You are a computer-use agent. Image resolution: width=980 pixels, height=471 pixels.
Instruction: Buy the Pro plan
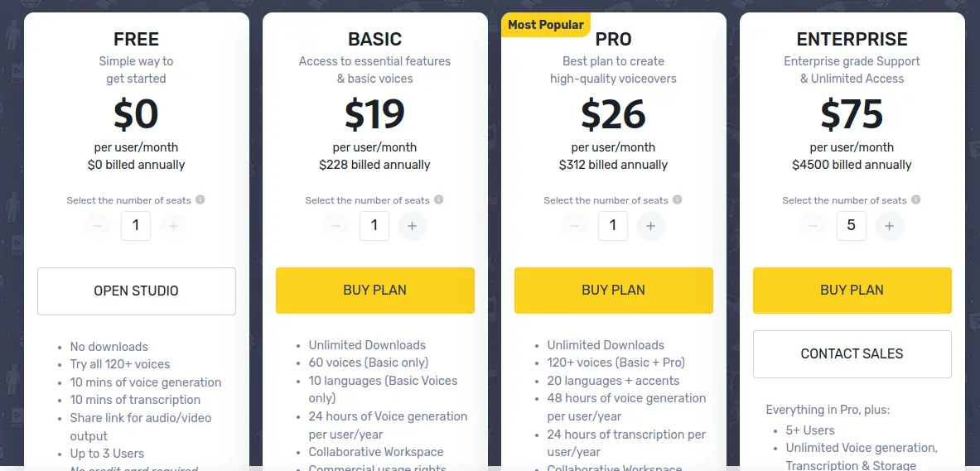(x=614, y=291)
